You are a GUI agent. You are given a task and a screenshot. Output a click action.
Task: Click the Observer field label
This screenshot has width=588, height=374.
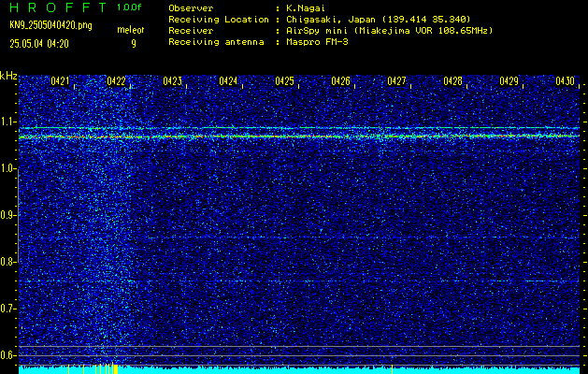191,7
